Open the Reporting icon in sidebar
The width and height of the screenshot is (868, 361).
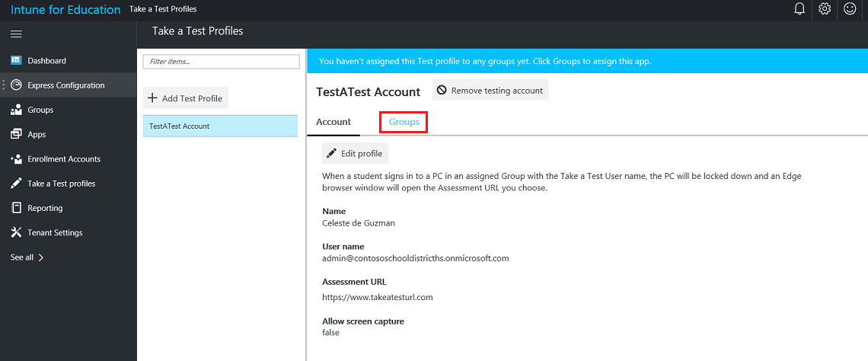click(16, 208)
